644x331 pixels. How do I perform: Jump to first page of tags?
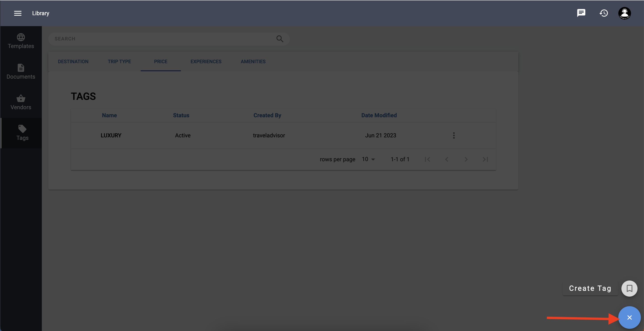[x=427, y=159]
